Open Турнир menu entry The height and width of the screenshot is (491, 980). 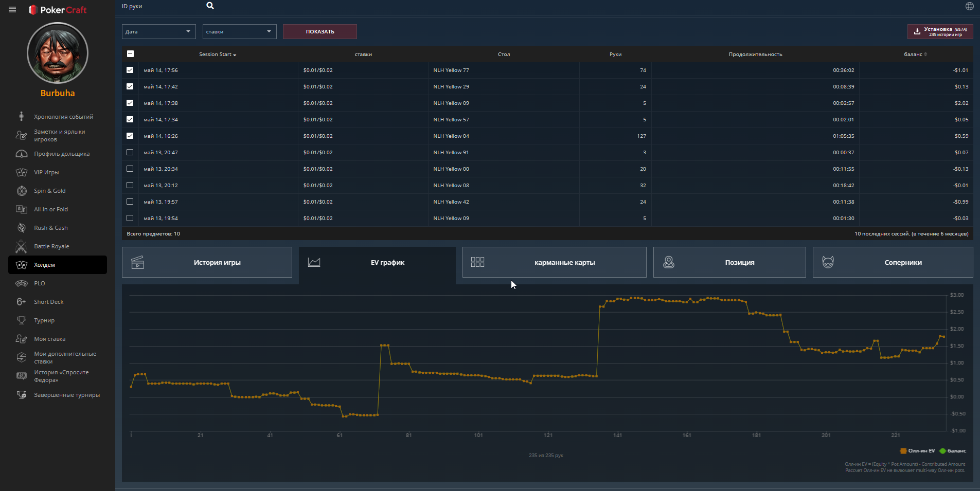coord(44,320)
